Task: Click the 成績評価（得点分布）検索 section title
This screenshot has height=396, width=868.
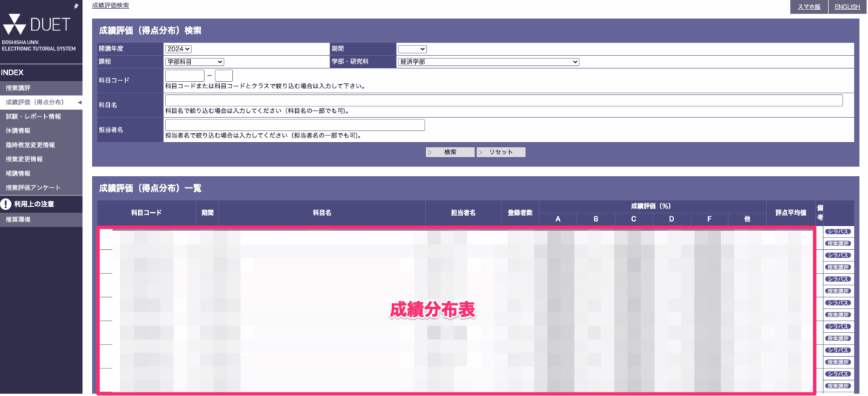Action: coord(150,30)
